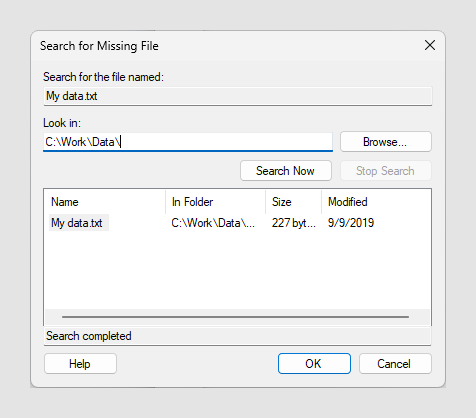Sort results by the In Folder column
Image resolution: width=476 pixels, height=418 pixels.
click(x=216, y=202)
